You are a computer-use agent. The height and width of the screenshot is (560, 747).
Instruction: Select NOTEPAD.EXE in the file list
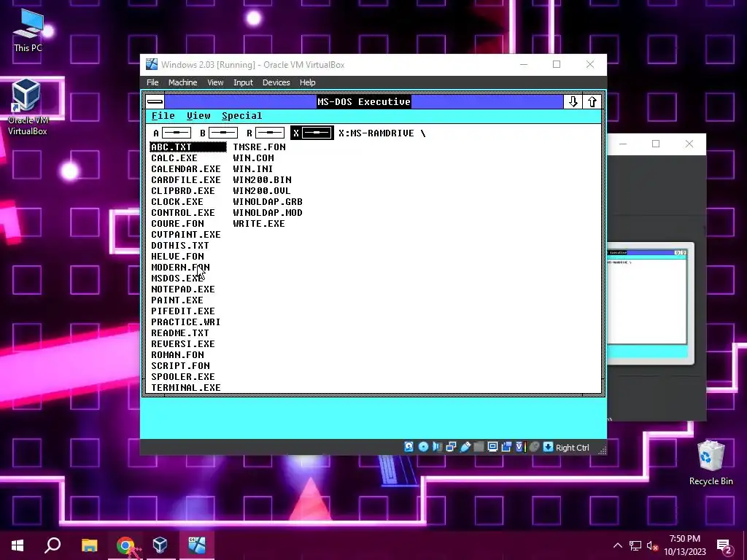(183, 289)
